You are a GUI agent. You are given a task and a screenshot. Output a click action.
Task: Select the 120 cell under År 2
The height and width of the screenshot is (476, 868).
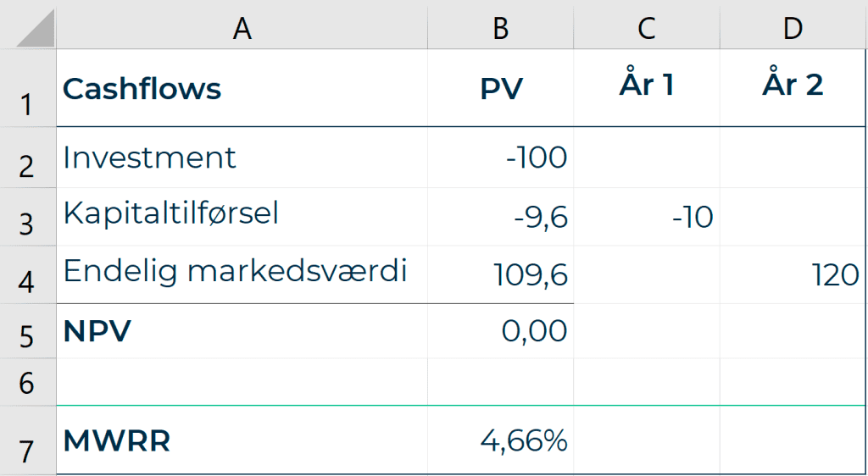tap(793, 274)
